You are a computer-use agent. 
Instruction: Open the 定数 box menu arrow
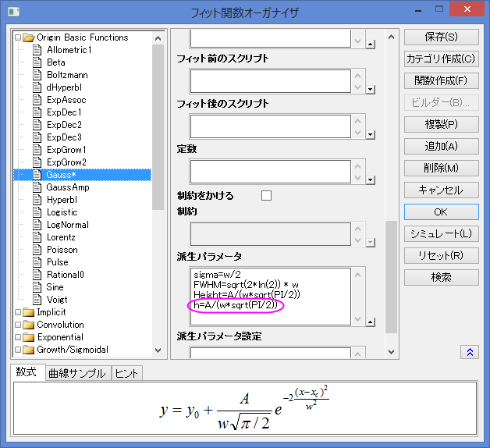tap(371, 180)
